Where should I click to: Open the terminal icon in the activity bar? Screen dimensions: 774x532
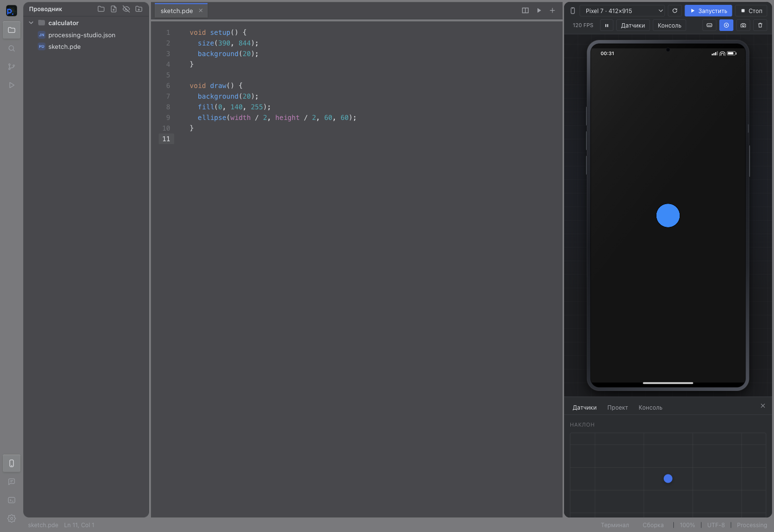coord(12,500)
